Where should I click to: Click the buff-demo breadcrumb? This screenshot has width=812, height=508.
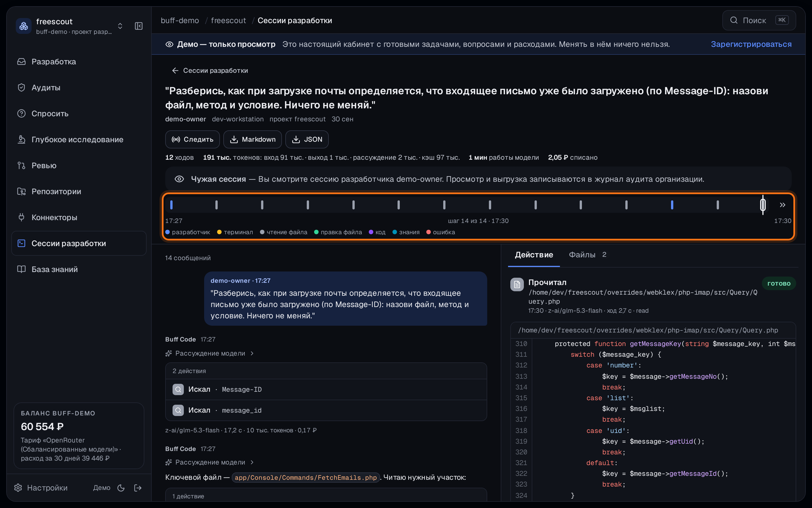180,21
